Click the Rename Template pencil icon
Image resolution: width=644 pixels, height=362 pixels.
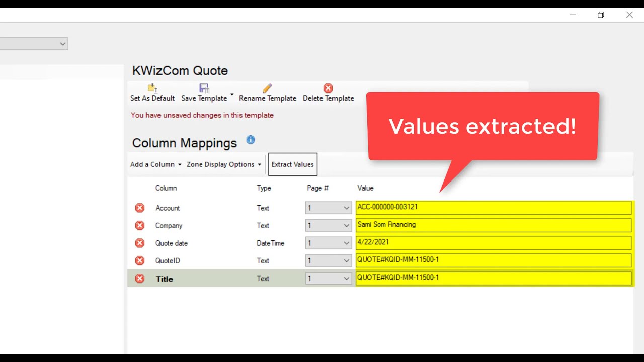[267, 88]
